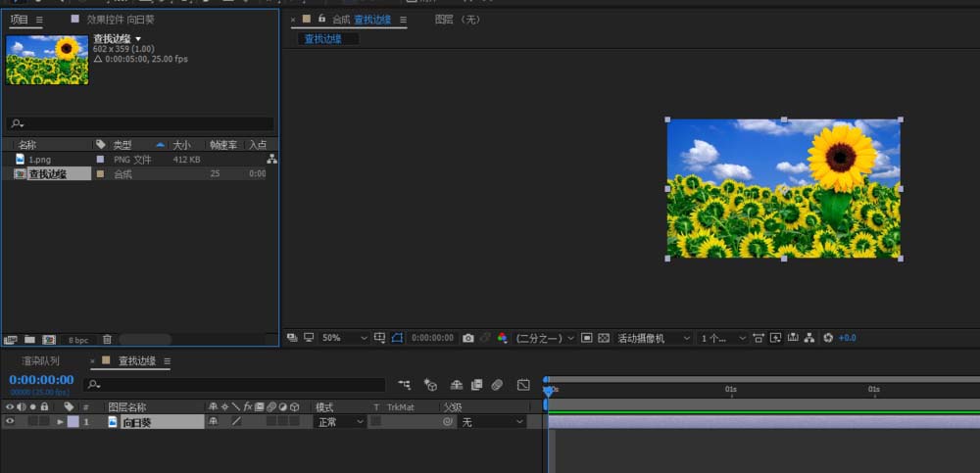Viewport: 980px width, 473px height.
Task: Toggle the region of interest icon
Action: coord(586,338)
